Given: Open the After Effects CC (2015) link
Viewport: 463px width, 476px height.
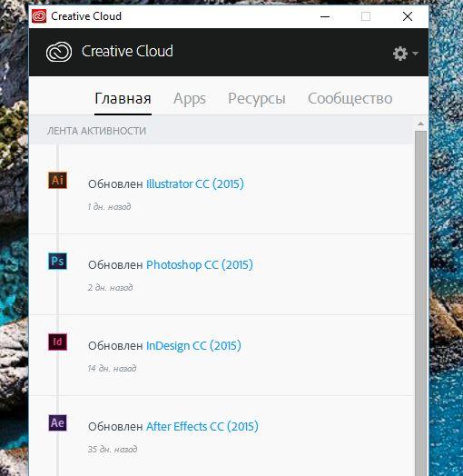Looking at the screenshot, I should [x=202, y=426].
